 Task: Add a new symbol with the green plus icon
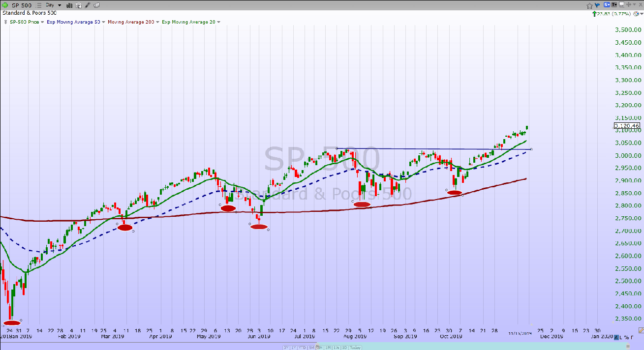tap(5, 5)
